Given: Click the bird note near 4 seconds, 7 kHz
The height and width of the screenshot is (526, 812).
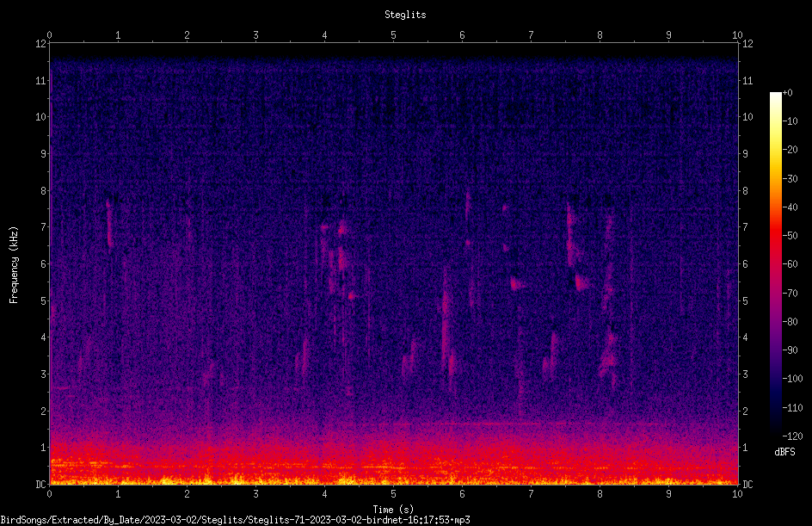Looking at the screenshot, I should (324, 226).
